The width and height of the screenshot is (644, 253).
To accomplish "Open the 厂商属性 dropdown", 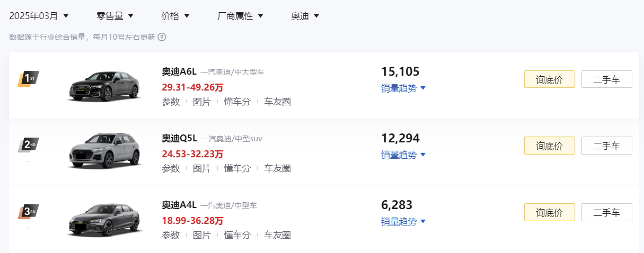I will (x=240, y=16).
